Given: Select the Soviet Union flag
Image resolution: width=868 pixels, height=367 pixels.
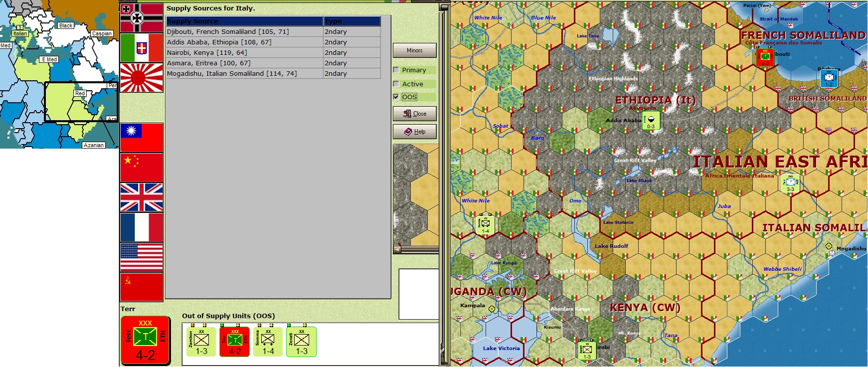Looking at the screenshot, I should pos(142,287).
